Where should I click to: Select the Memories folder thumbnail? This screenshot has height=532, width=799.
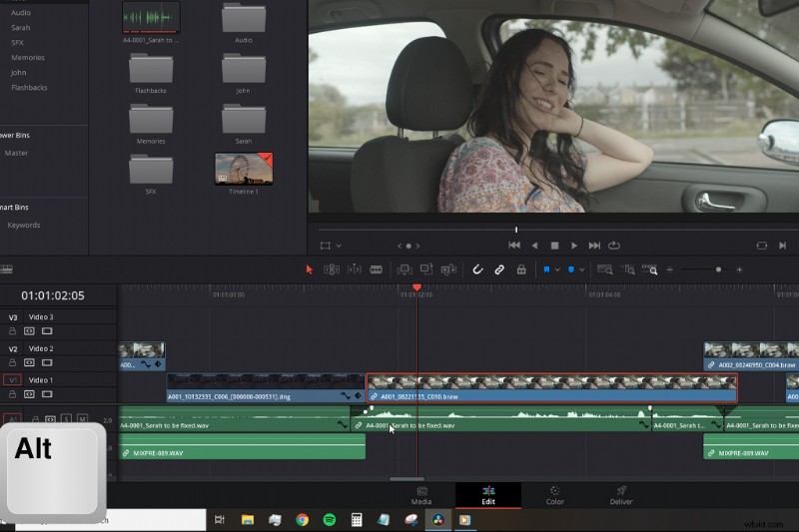coord(151,119)
